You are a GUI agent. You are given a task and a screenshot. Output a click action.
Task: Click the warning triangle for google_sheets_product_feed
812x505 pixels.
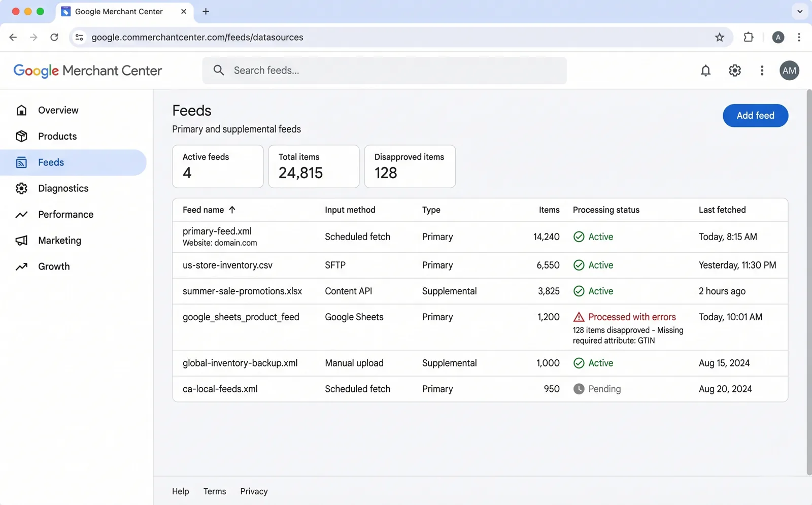(x=579, y=317)
